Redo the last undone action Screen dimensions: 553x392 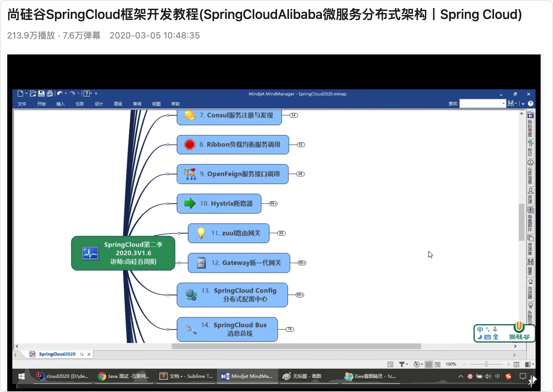click(x=72, y=94)
